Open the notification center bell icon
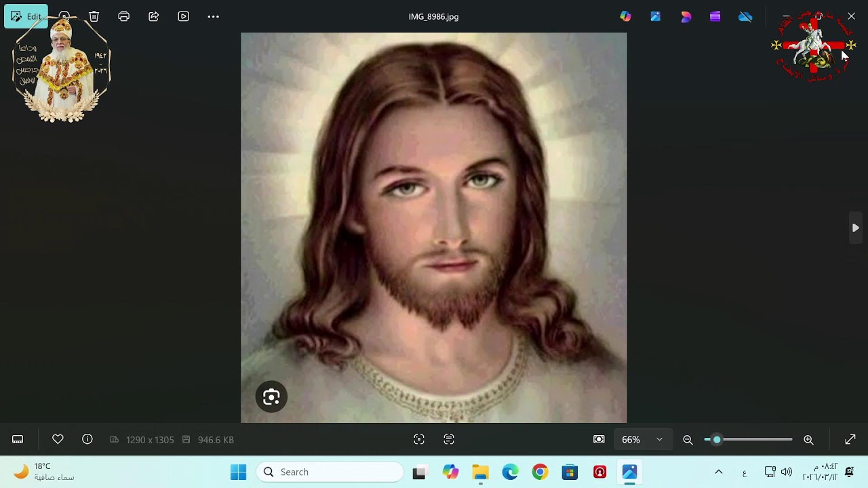 (x=850, y=472)
